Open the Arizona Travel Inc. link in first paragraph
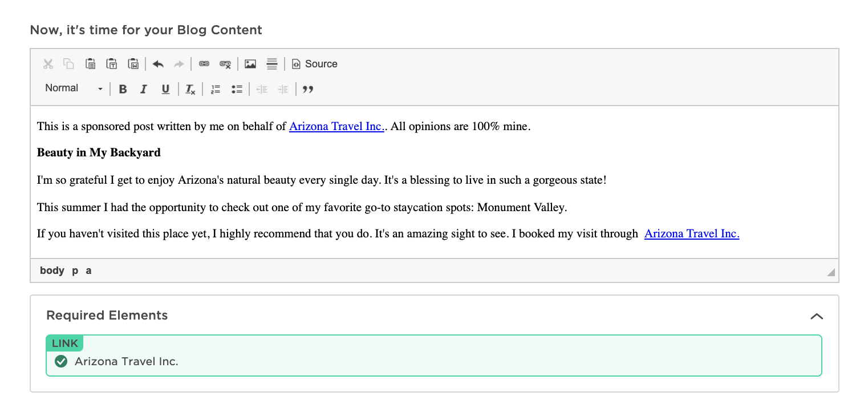 (336, 126)
